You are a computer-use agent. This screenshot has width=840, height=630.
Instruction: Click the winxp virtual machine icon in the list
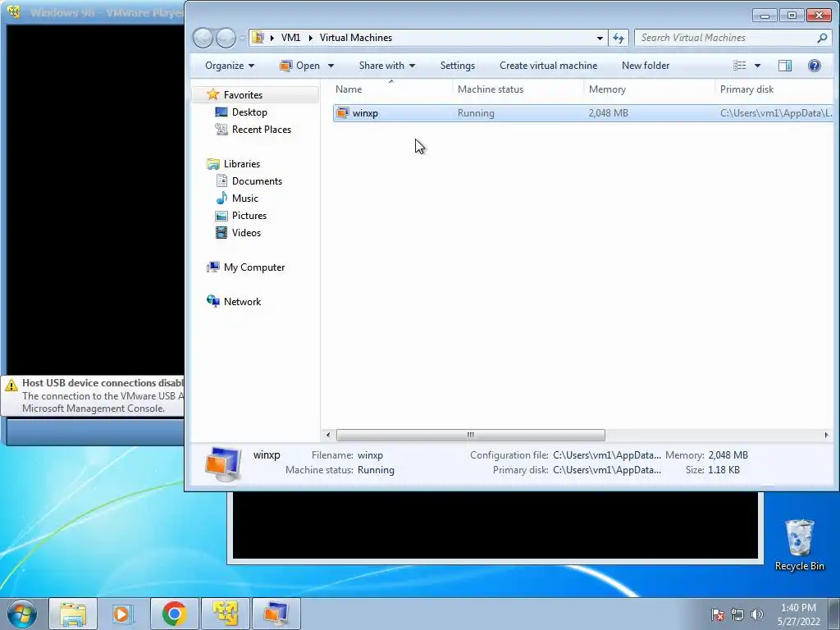click(342, 113)
